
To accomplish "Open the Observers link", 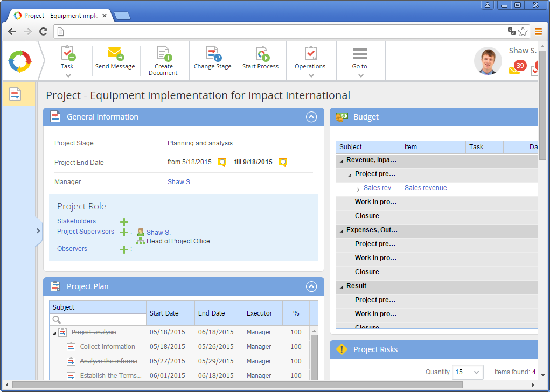I will pyautogui.click(x=72, y=249).
